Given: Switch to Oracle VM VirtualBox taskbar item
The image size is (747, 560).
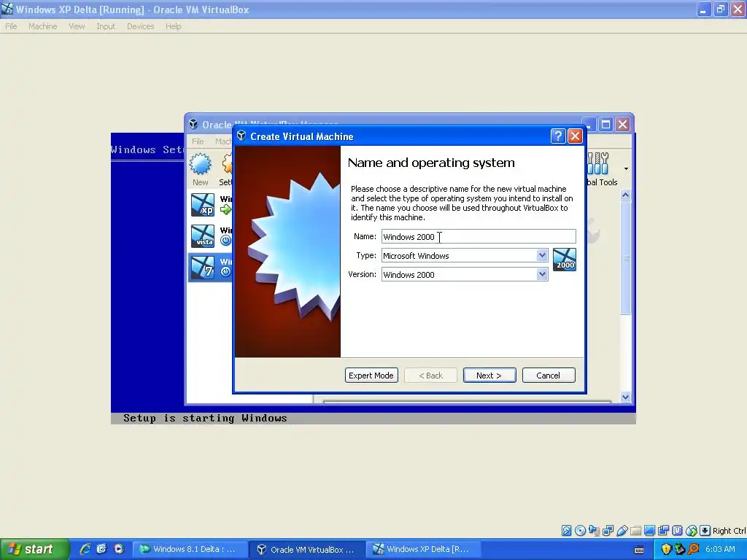Looking at the screenshot, I should click(x=307, y=549).
